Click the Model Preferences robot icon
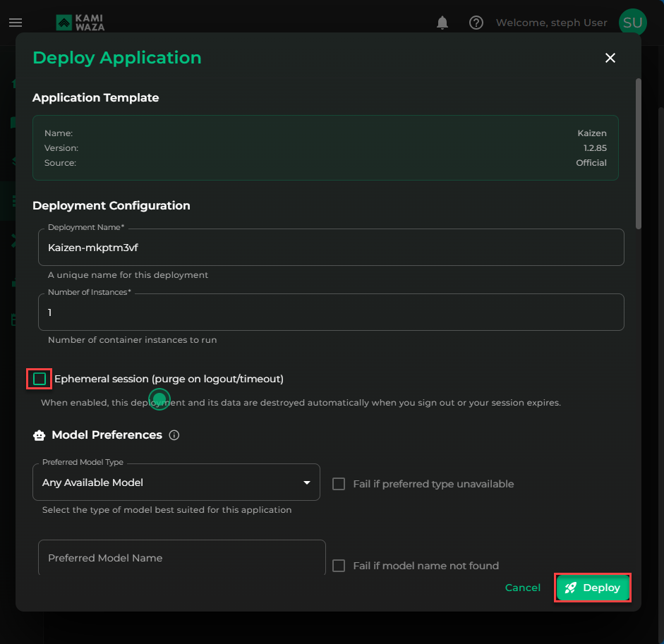Viewport: 664px width, 644px height. click(x=39, y=435)
